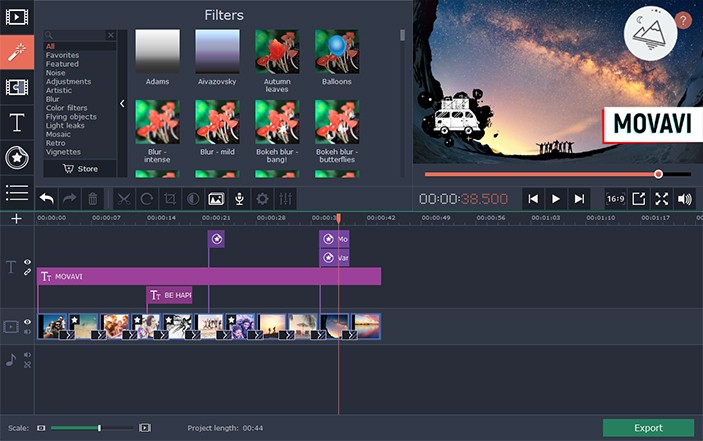Screen dimensions: 703x441
Task: Select the BE HAPPY title clip
Action: pos(169,295)
